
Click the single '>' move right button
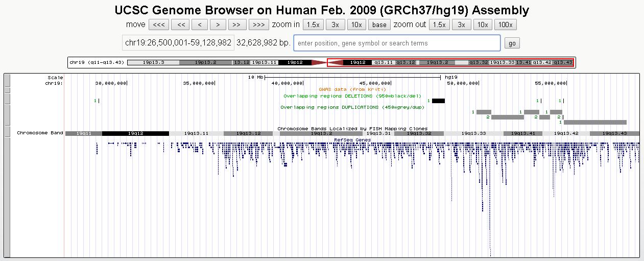pos(218,25)
